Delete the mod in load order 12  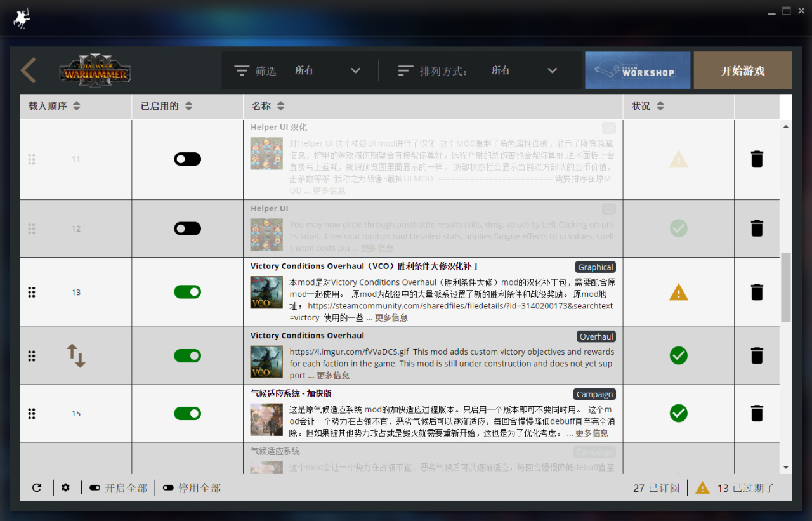pos(757,228)
